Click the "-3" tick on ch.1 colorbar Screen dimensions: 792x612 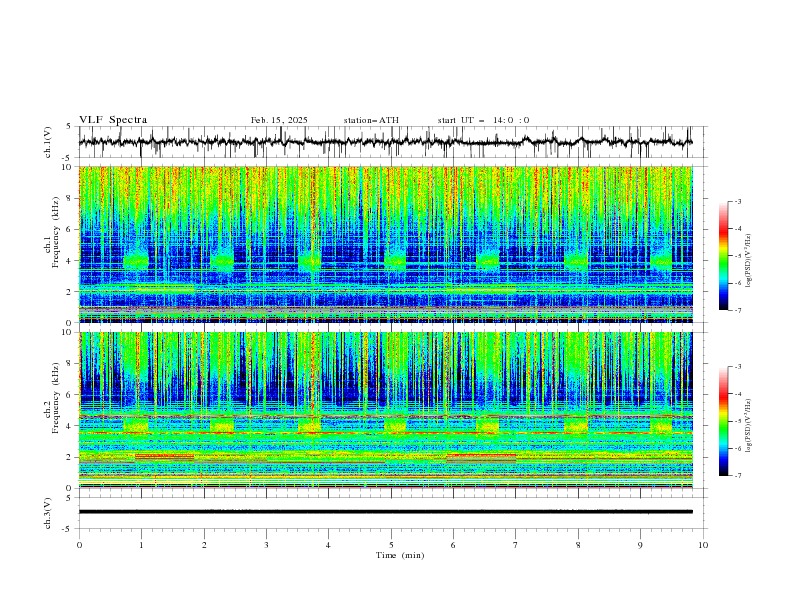click(737, 201)
